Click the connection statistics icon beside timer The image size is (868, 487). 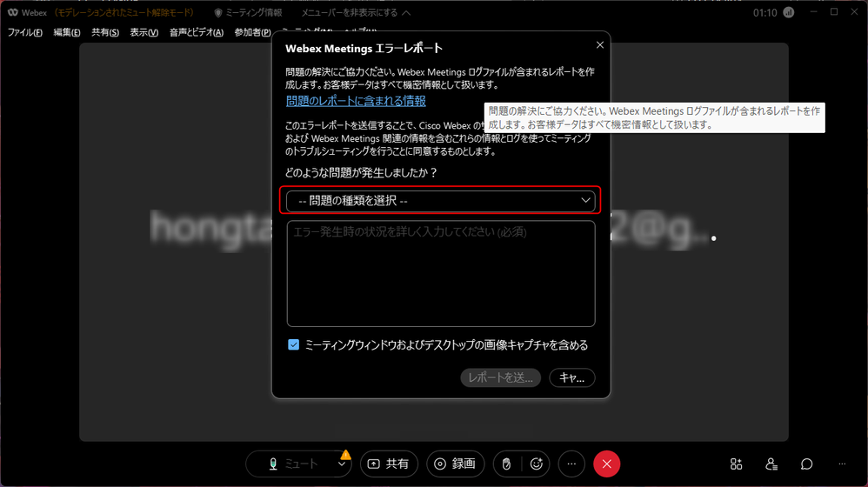point(789,12)
